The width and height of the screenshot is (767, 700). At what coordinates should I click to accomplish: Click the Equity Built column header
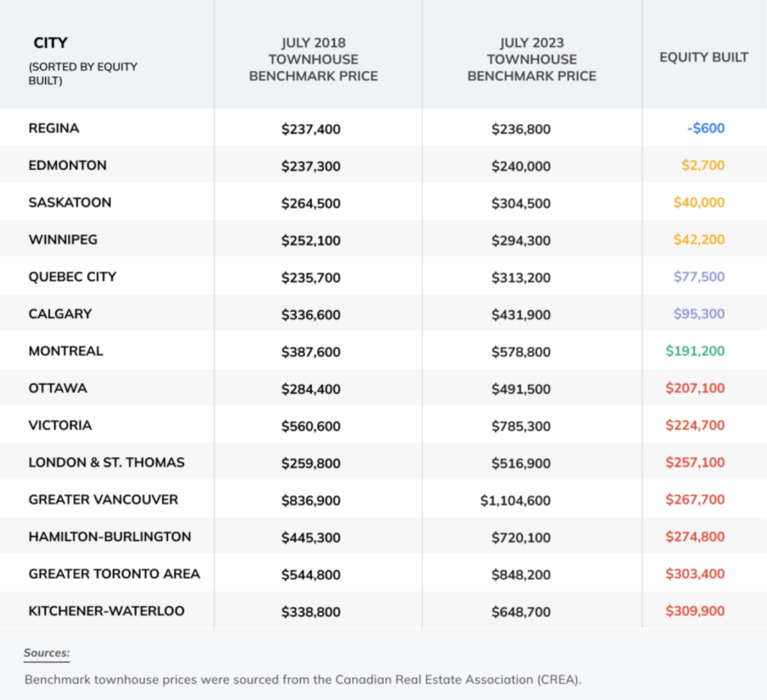tap(704, 57)
